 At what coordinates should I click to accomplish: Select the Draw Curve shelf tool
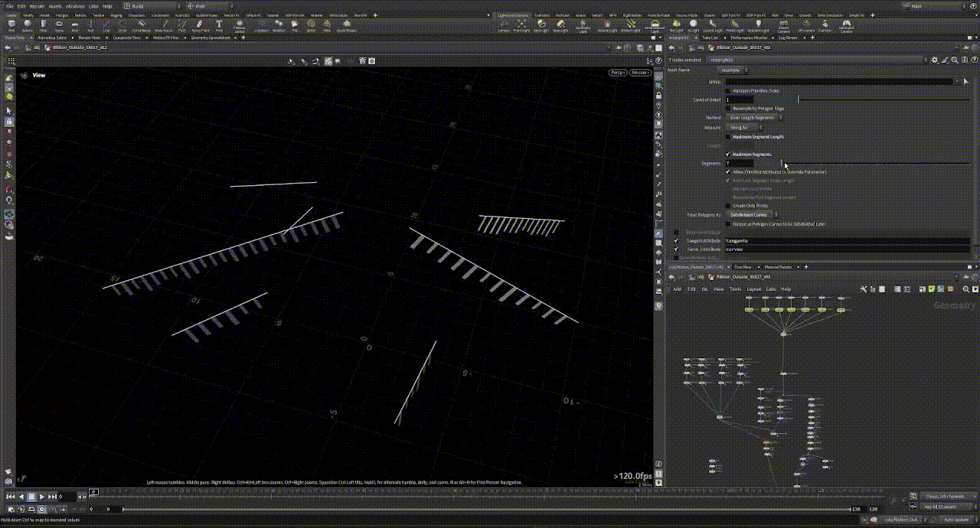point(164,25)
